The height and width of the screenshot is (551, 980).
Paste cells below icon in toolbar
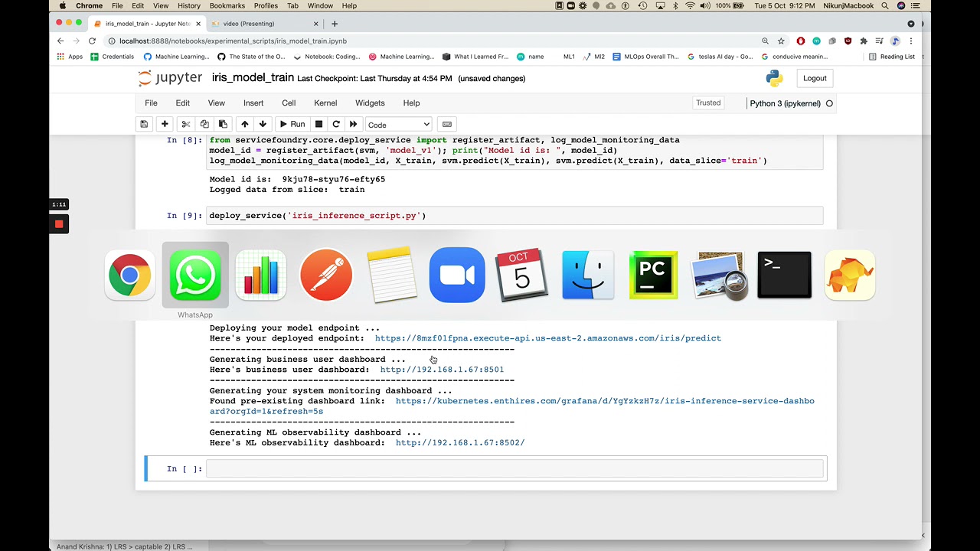click(223, 124)
